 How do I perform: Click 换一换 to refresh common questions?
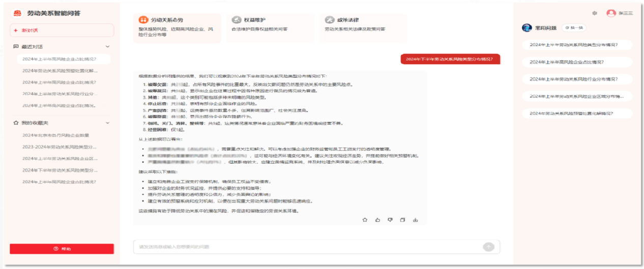(x=574, y=28)
